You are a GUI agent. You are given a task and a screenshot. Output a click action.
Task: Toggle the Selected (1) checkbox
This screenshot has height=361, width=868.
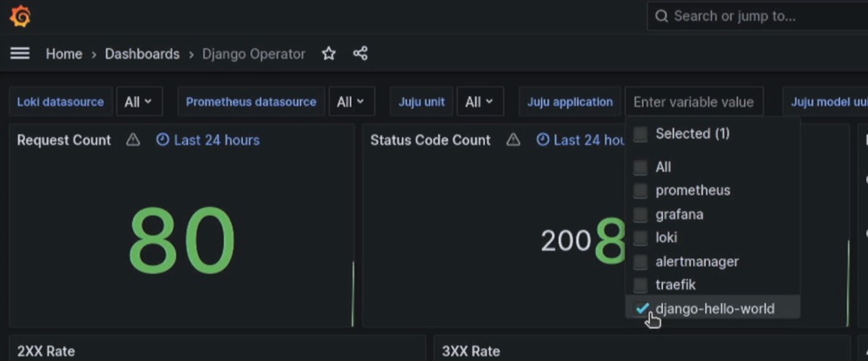tap(640, 134)
